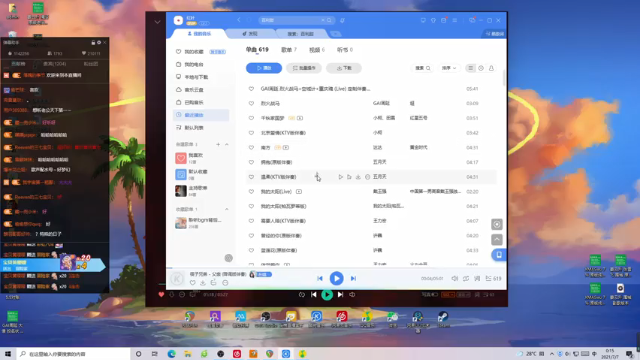Click the download icon on the 温柔 row
Screen dimensions: 640x360
pos(358,177)
